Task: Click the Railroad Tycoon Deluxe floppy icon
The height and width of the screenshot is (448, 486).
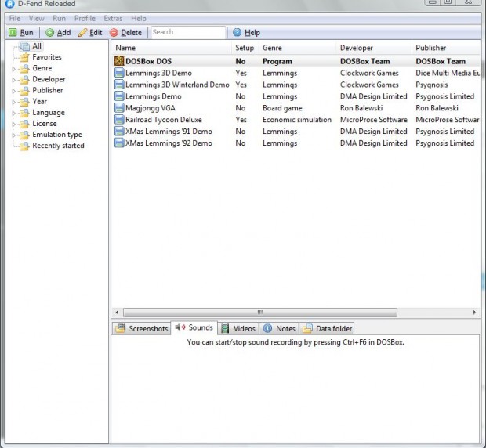Action: (119, 120)
